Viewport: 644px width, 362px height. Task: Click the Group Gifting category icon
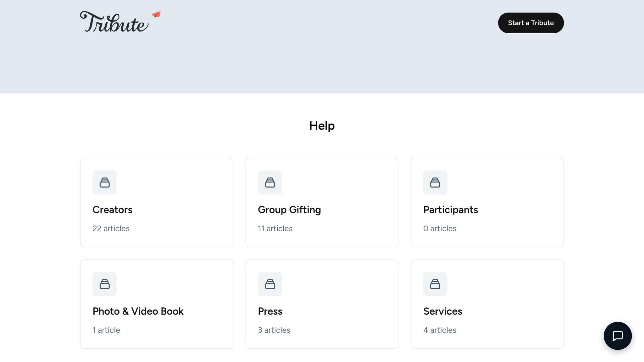coord(270,183)
